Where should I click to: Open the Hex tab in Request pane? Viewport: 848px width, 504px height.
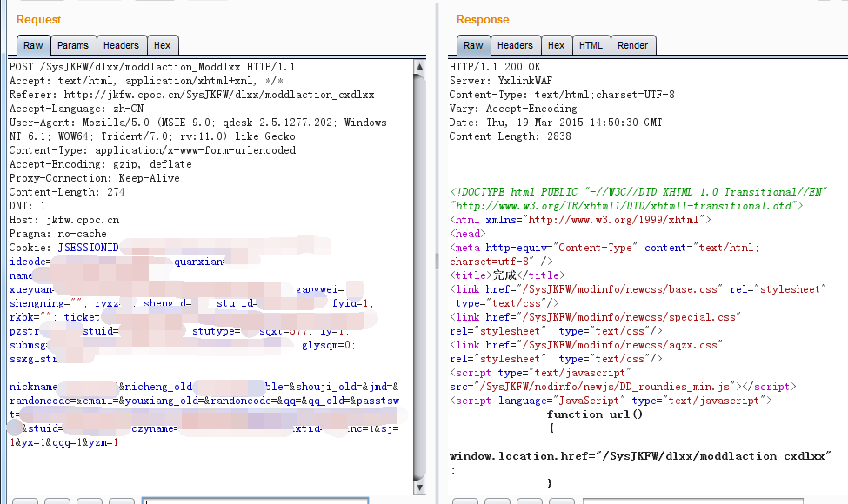[x=163, y=45]
